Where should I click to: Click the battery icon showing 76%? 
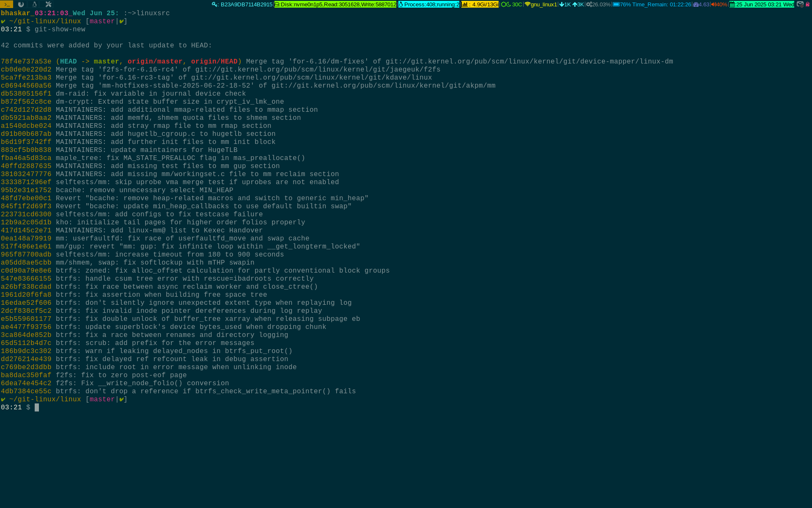(x=616, y=5)
